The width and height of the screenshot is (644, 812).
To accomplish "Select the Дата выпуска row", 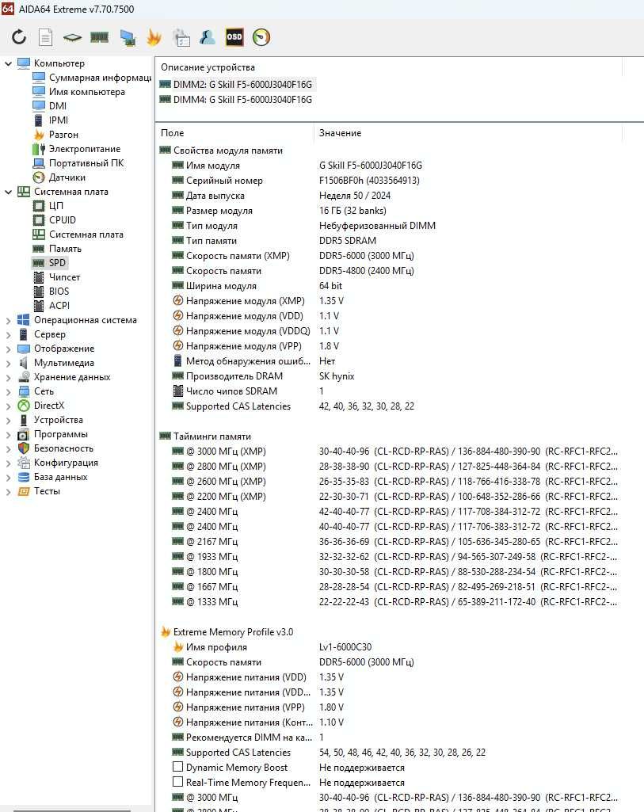I will click(x=388, y=195).
